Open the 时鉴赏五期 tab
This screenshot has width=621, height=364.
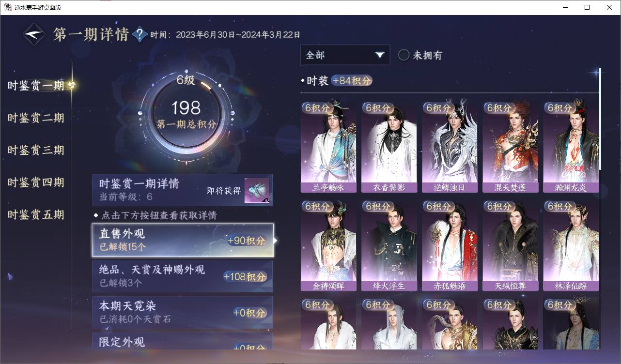click(36, 215)
